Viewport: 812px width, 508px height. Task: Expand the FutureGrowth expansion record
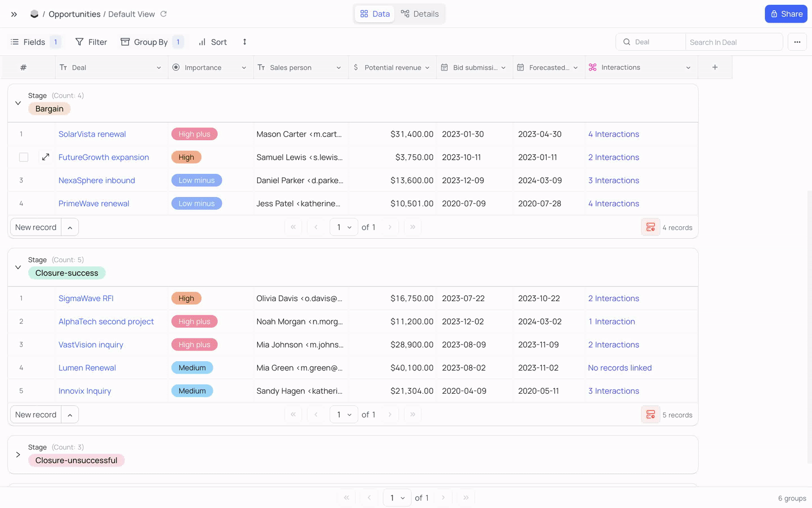click(x=45, y=157)
